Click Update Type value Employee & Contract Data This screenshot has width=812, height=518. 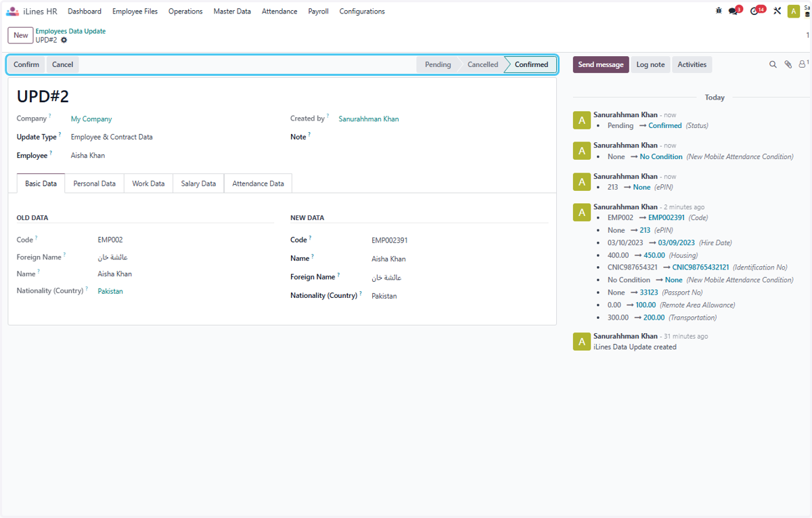(112, 137)
